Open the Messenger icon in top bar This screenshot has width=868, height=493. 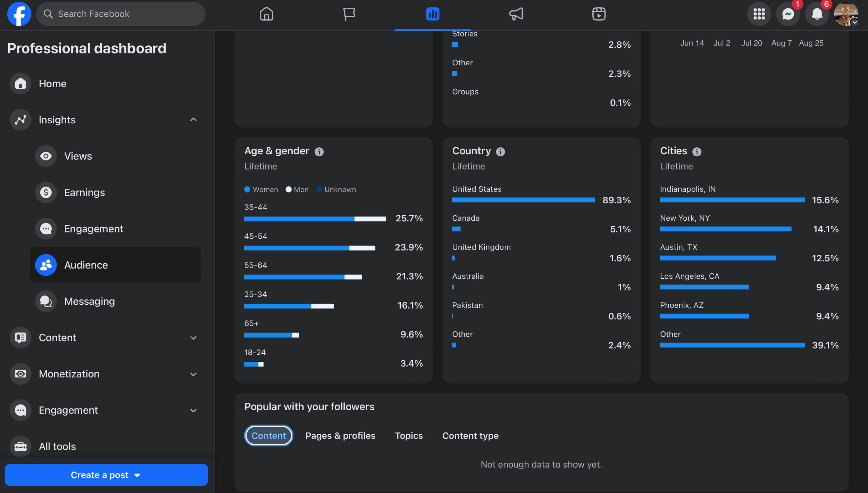point(788,14)
